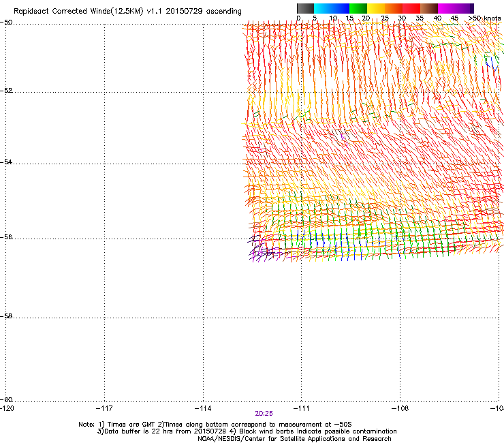Click the cyan-blue 5-15 knots color band
Screen dimensions: 504x443
[x=332, y=8]
